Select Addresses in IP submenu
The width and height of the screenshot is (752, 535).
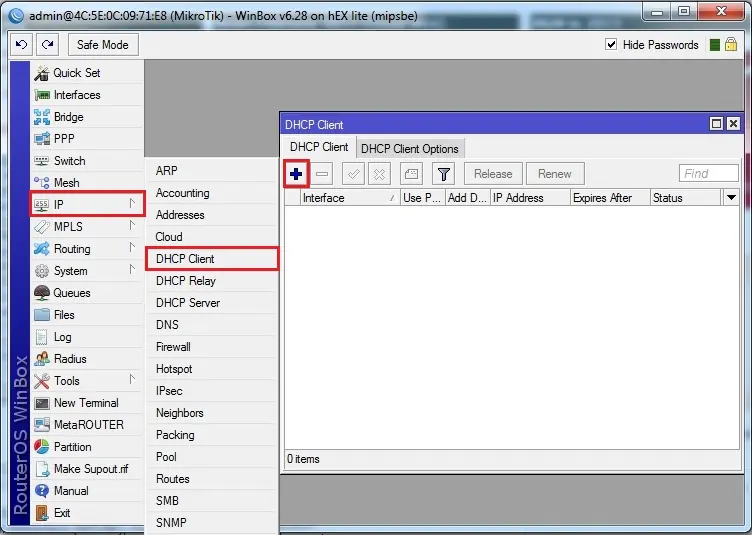pos(212,215)
